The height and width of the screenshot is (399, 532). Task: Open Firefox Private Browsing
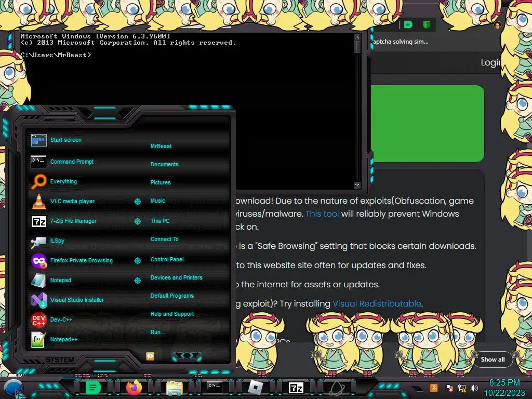point(72,261)
